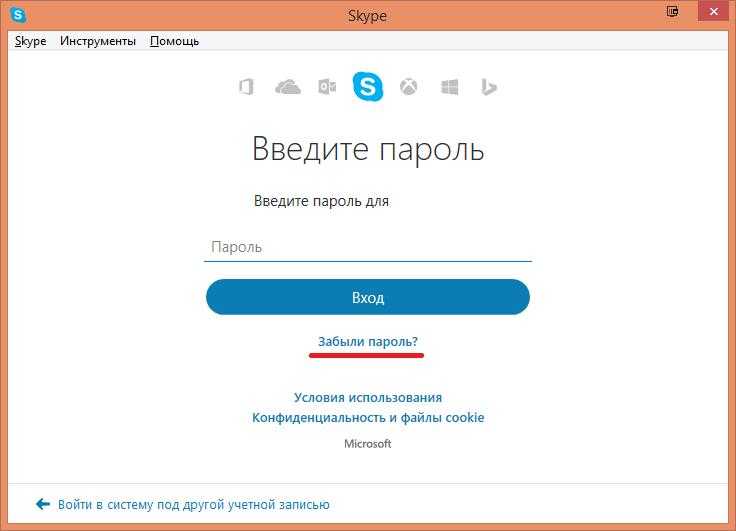Click the large blue Skype icon
This screenshot has width=736, height=531.
[368, 86]
